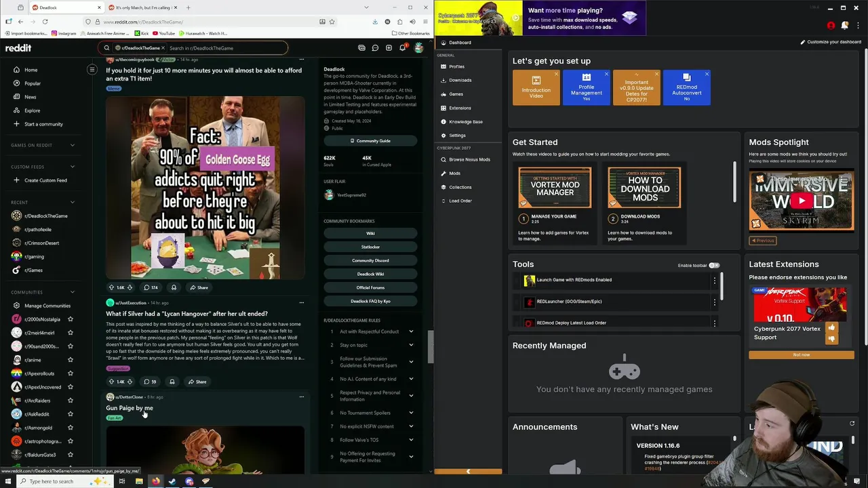Open Reddit user avatar menu
Viewport: 868px width, 488px height.
pyautogui.click(x=419, y=48)
